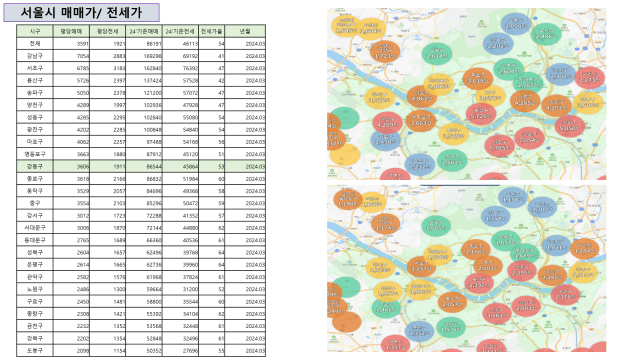This screenshot has width=640, height=360.
Task: Click the green 2,582 관악구 map bubble
Action: pos(452,160)
